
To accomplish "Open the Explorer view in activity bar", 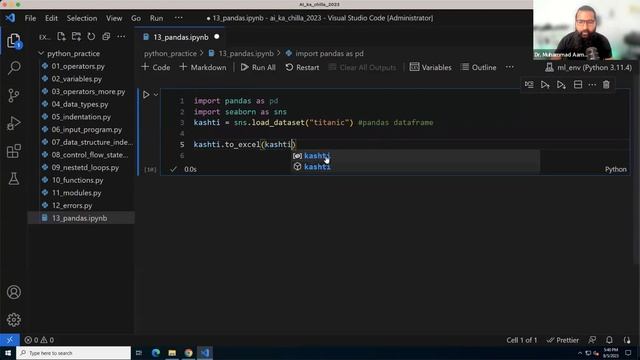I will click(13, 41).
